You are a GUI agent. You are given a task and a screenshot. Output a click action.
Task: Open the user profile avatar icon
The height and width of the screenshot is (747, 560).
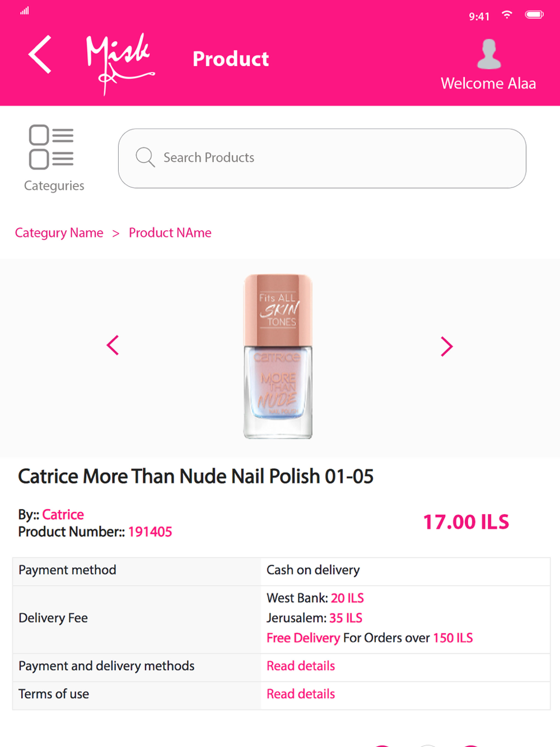489,54
